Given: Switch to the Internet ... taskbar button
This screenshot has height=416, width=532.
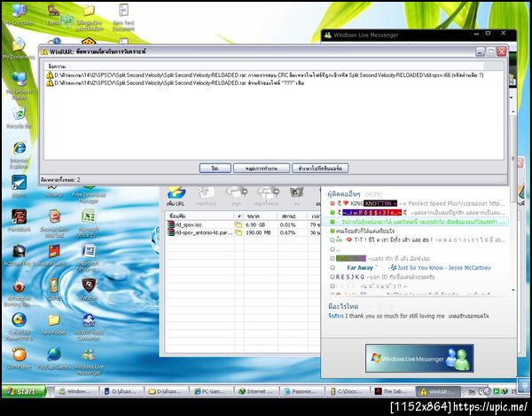Looking at the screenshot, I should click(257, 391).
